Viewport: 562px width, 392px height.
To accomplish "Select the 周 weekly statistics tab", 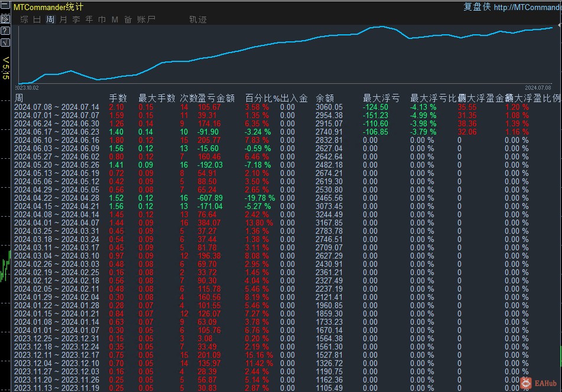I will point(50,19).
